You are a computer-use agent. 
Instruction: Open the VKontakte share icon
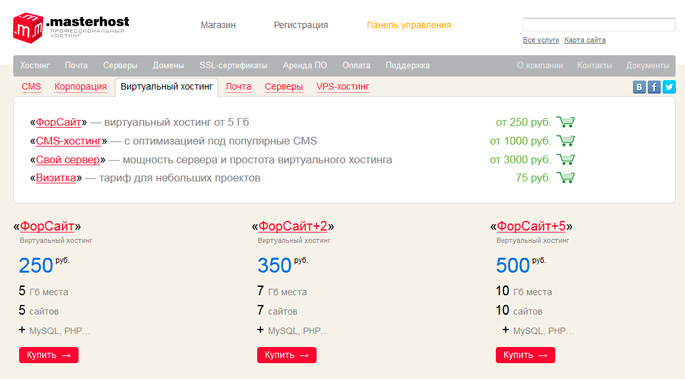click(x=639, y=87)
